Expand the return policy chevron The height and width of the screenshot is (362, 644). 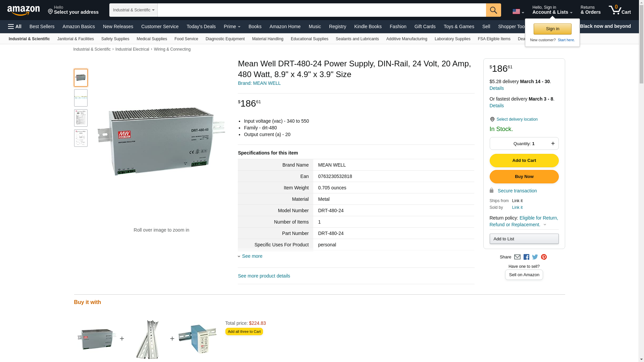click(x=545, y=225)
